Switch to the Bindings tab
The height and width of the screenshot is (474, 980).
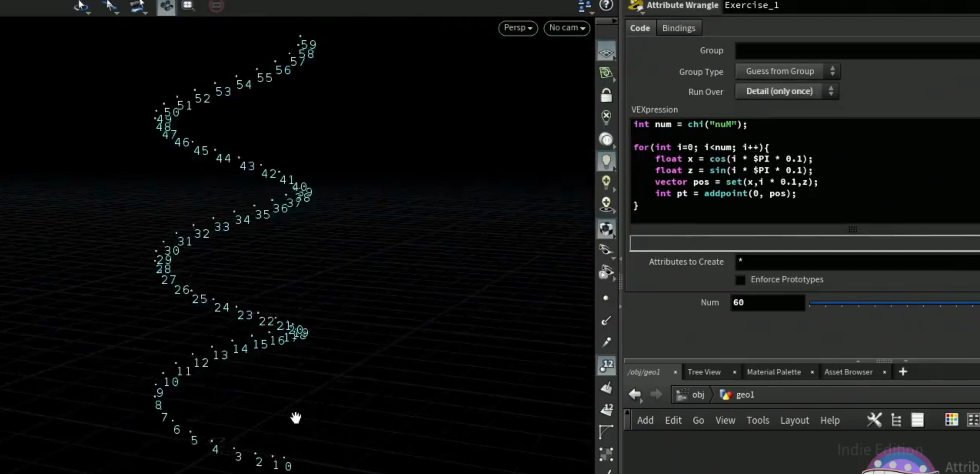[679, 28]
